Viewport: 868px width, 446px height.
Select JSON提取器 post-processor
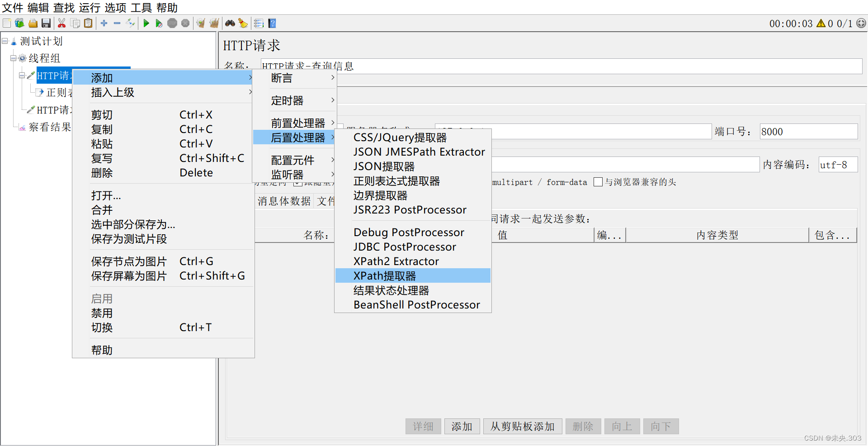413,166
